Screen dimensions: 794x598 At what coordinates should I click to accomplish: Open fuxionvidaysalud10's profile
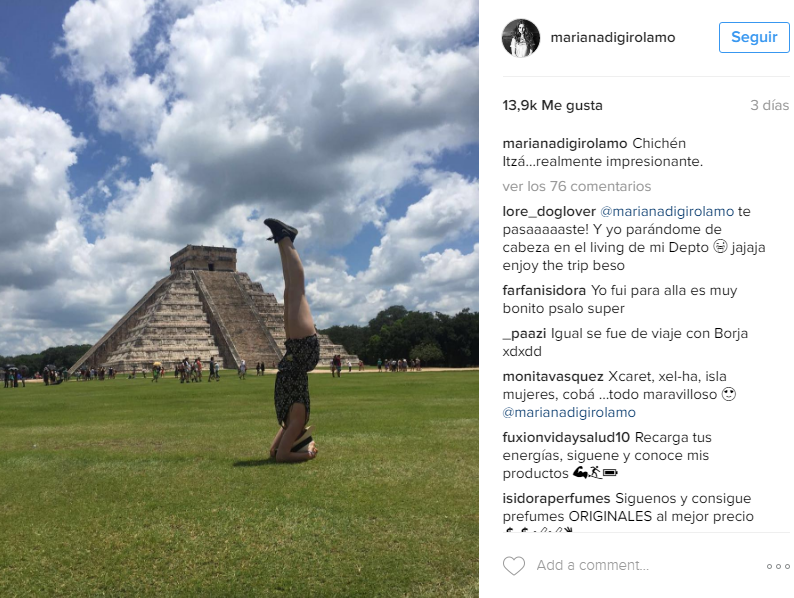point(566,437)
